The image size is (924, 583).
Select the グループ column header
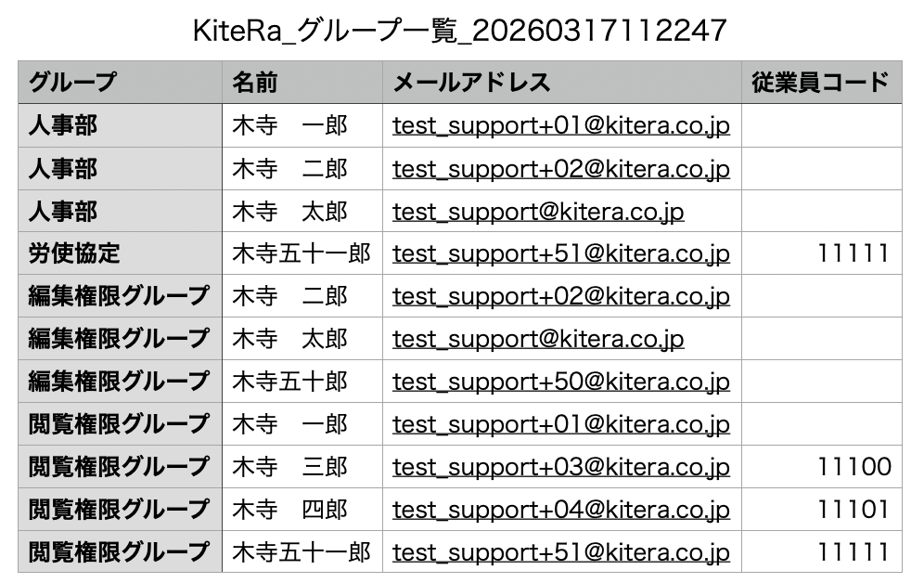(74, 83)
